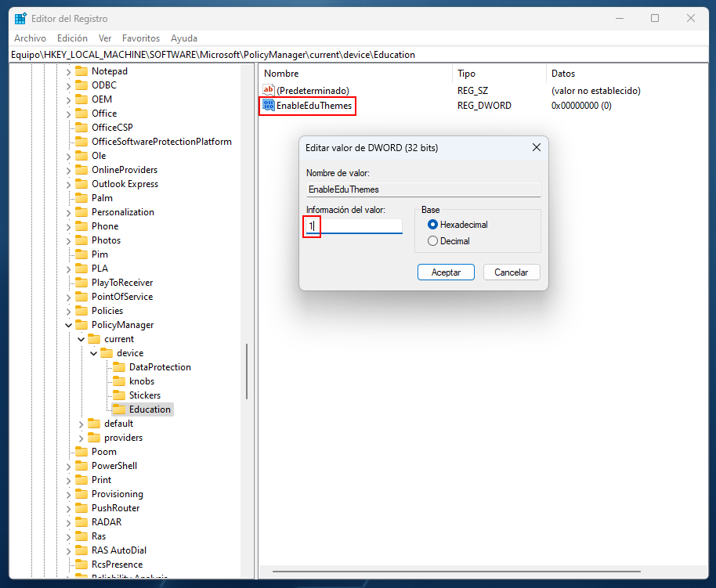The width and height of the screenshot is (716, 588).
Task: Click the string icon of (Predeterminado) value
Action: [269, 90]
